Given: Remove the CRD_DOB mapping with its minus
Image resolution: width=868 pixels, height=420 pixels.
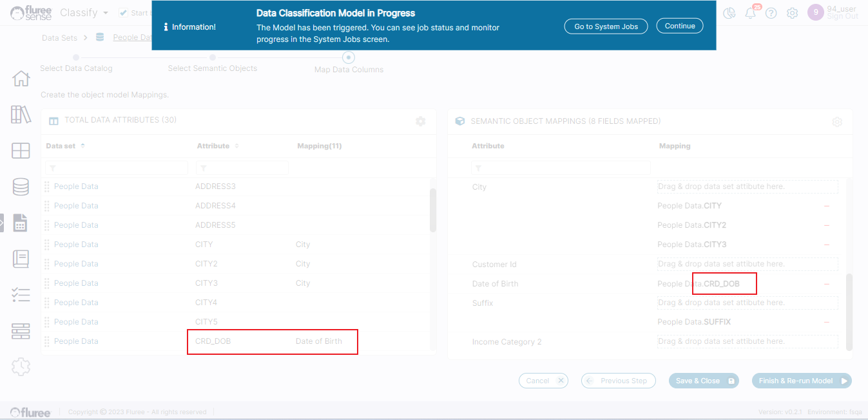Looking at the screenshot, I should click(827, 284).
